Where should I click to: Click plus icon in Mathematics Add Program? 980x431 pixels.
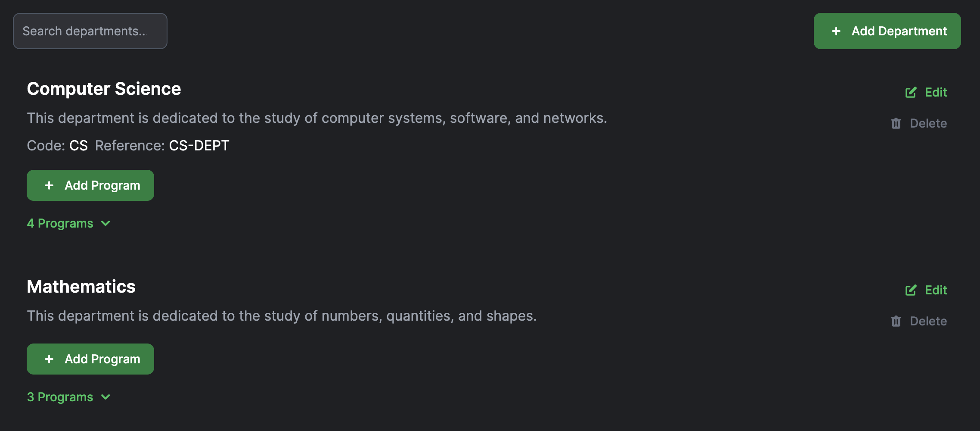(49, 359)
